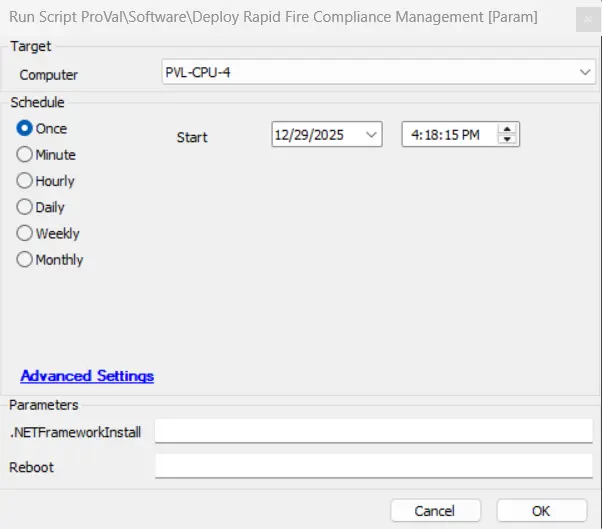The height and width of the screenshot is (529, 602).
Task: Pick the Daily schedule radio button
Action: (25, 207)
